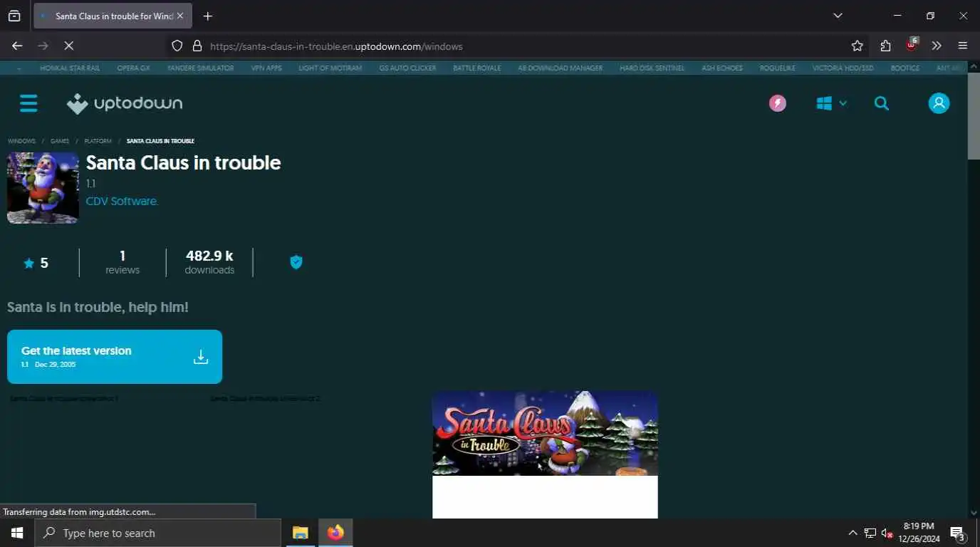980x547 pixels.
Task: Go to Windows breadcrumb
Action: [21, 141]
